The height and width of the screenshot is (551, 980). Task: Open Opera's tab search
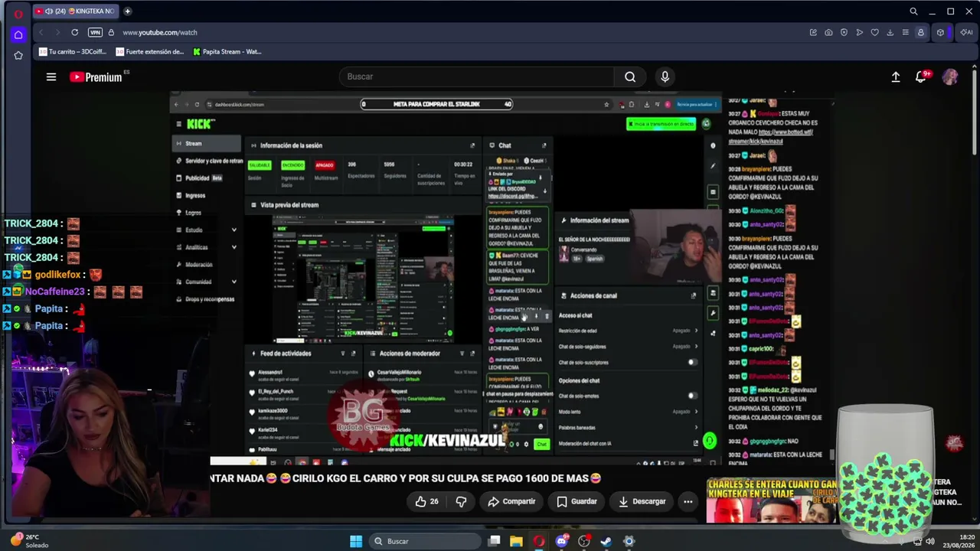pyautogui.click(x=913, y=11)
